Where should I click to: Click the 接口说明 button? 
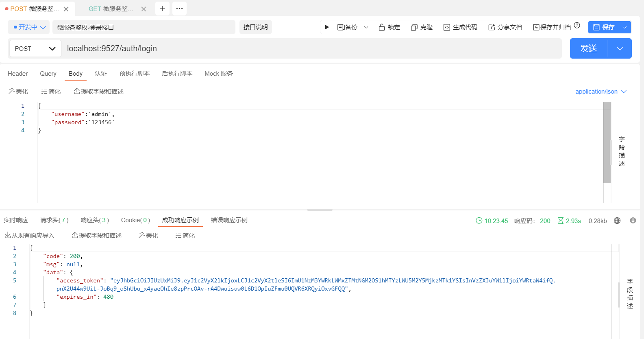coord(255,27)
